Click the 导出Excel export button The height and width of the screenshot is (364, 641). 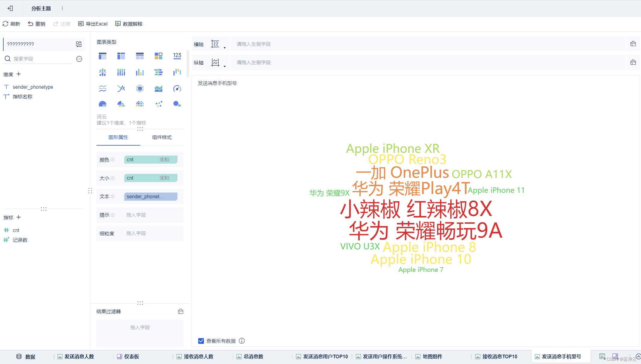point(93,24)
